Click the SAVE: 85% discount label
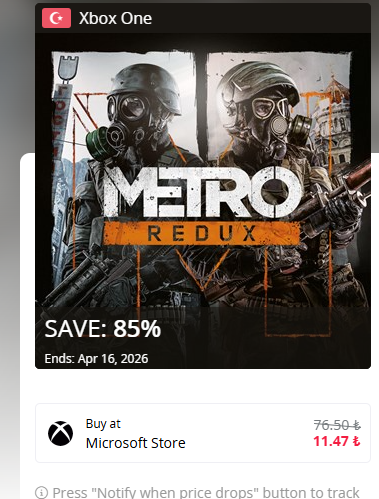 103,329
